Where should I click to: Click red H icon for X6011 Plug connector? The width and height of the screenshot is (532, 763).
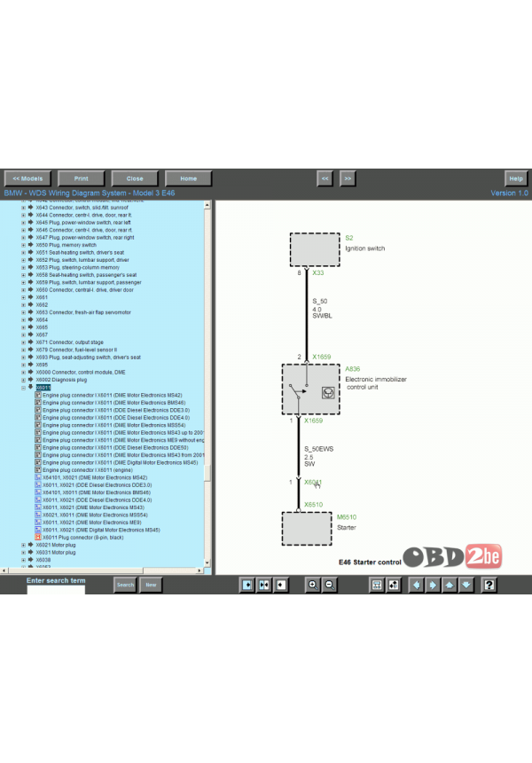38,538
